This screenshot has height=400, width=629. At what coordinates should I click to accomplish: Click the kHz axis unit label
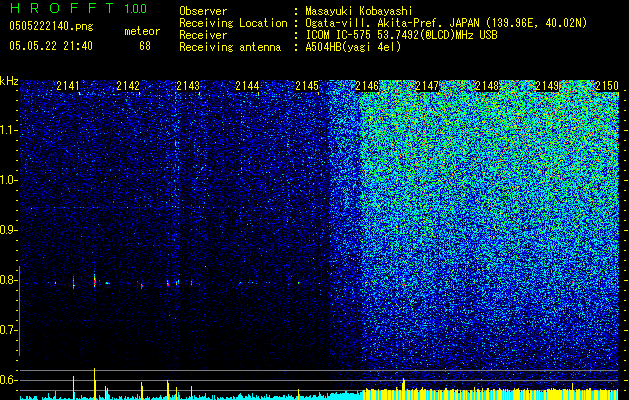[x=9, y=81]
